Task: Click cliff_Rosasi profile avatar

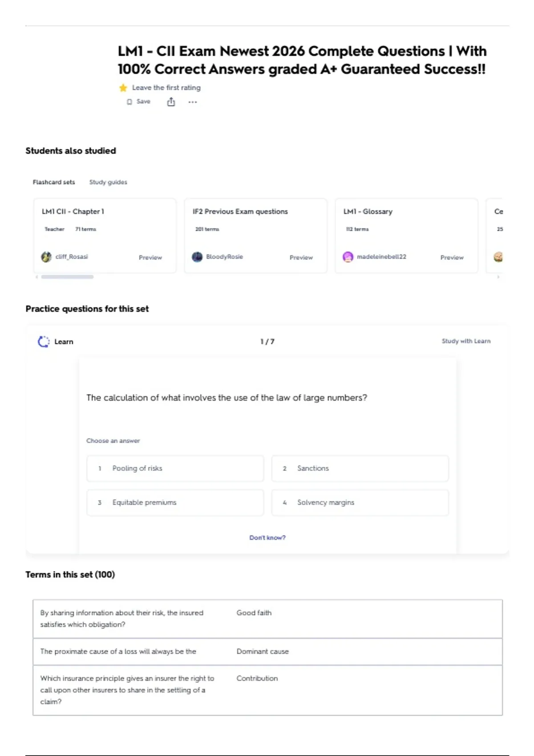Action: (46, 257)
